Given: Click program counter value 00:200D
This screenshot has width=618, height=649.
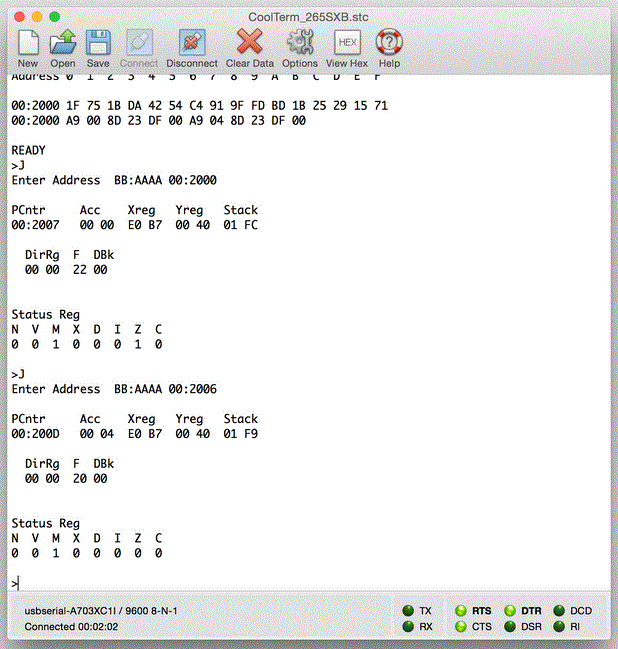Looking at the screenshot, I should click(35, 434).
